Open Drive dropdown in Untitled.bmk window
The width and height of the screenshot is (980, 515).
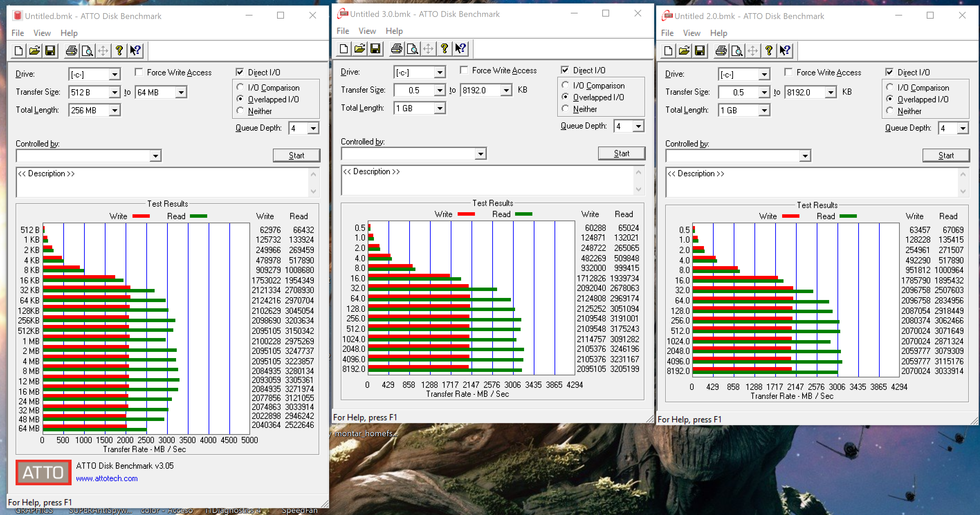click(x=115, y=74)
